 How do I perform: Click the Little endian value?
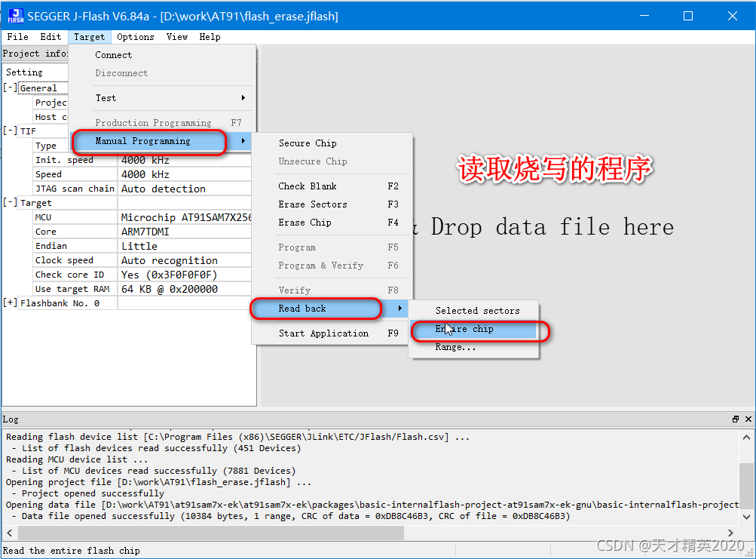pos(185,246)
